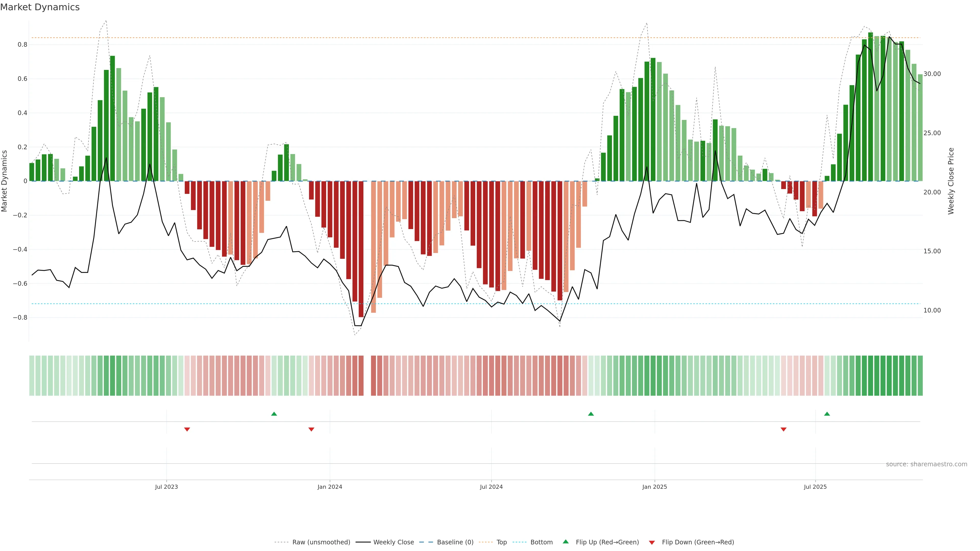This screenshot has width=980, height=551.
Task: Click the Jul 2025 x-axis label
Action: (x=815, y=487)
